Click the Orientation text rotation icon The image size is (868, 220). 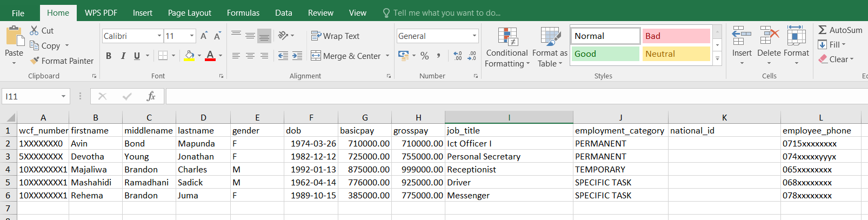click(x=283, y=36)
